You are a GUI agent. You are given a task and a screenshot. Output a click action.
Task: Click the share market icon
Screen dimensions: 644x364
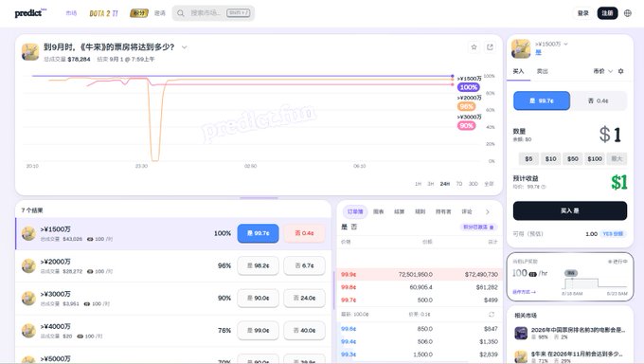(x=490, y=47)
